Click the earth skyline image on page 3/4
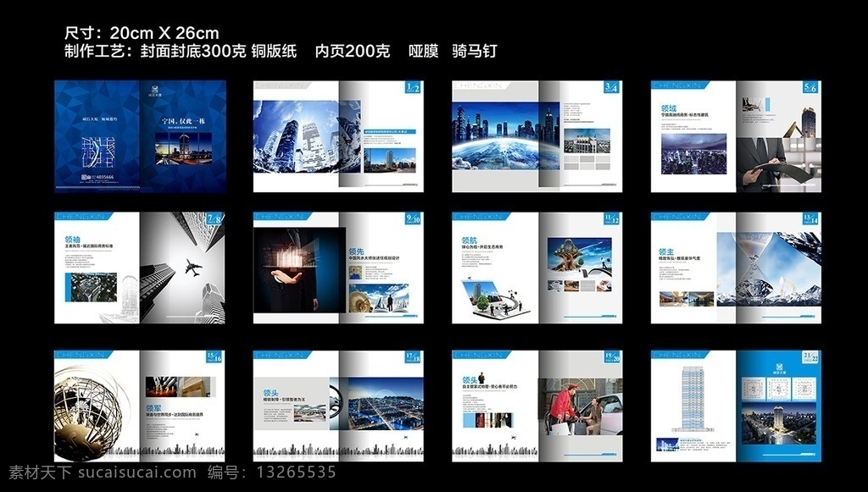The width and height of the screenshot is (868, 492). coord(506,135)
